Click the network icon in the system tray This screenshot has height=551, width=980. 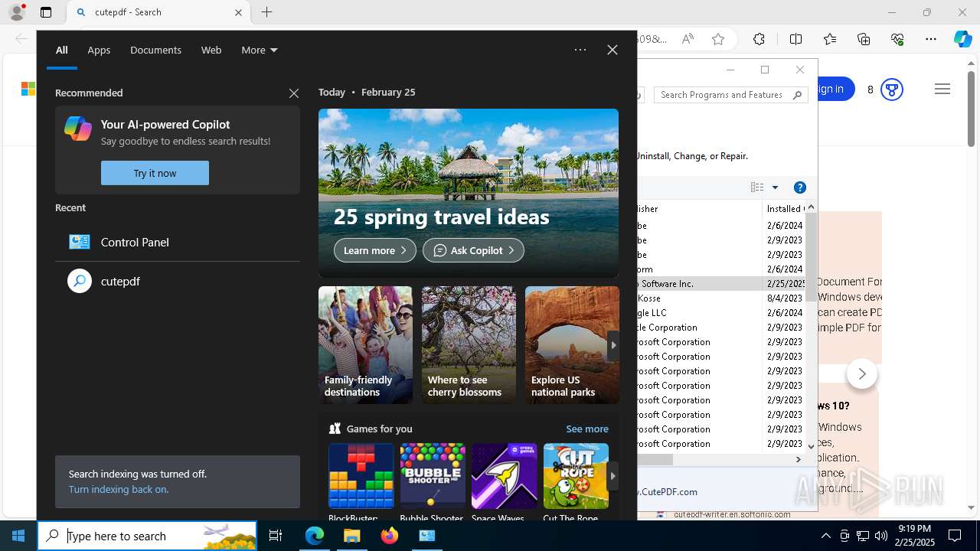tap(863, 536)
